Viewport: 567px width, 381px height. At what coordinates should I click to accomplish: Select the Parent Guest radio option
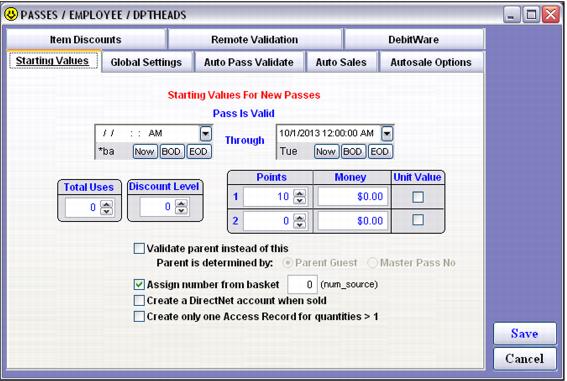coord(288,263)
